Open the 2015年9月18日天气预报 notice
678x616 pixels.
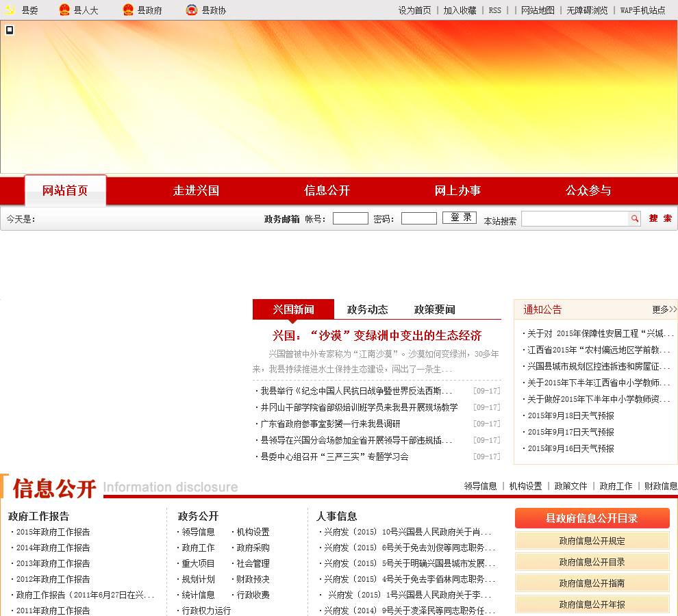pos(570,416)
